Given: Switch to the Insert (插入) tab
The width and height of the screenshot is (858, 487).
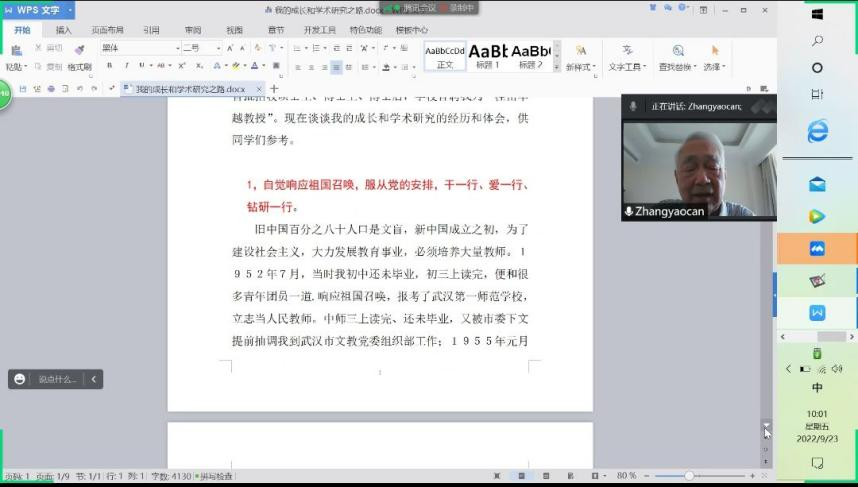Looking at the screenshot, I should [x=63, y=30].
